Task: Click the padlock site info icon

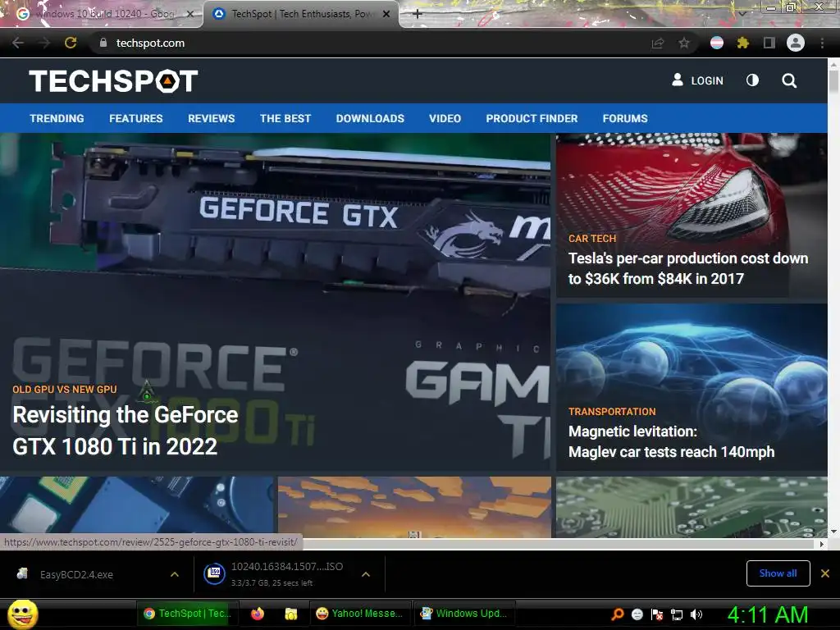Action: point(103,43)
